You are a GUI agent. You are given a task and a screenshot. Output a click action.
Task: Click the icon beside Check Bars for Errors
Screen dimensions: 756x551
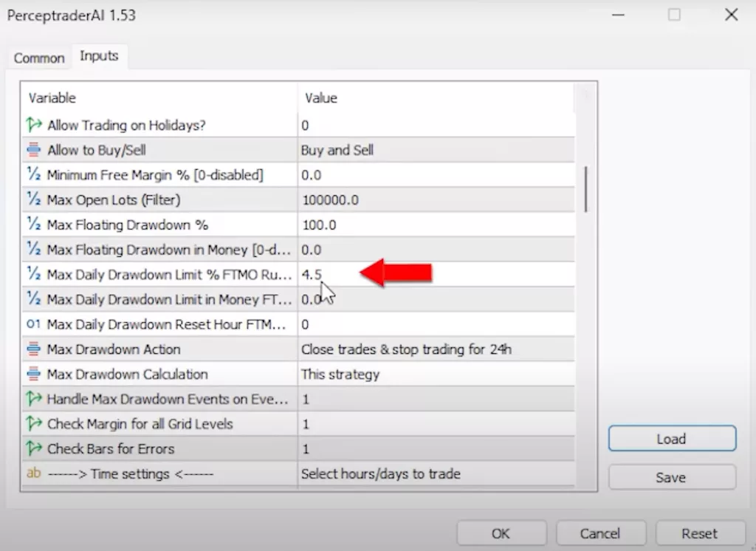[x=34, y=448]
